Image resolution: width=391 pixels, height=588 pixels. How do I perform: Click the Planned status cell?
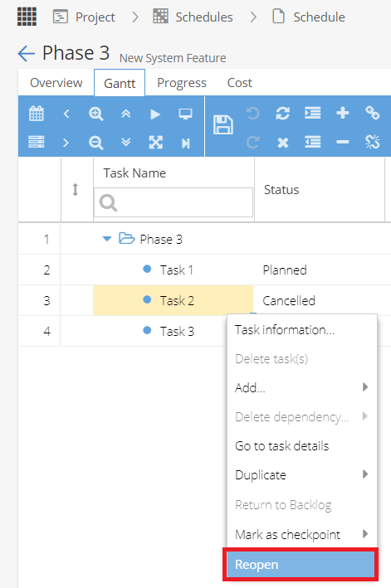(285, 270)
